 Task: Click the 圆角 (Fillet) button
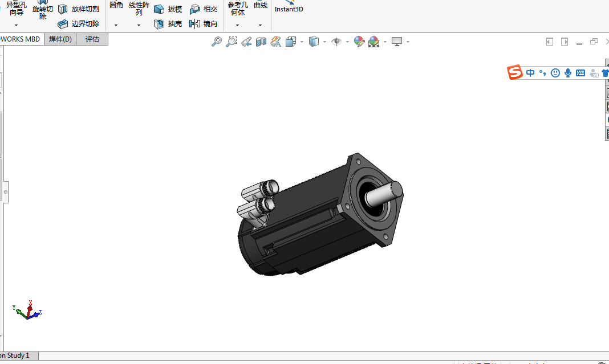116,5
